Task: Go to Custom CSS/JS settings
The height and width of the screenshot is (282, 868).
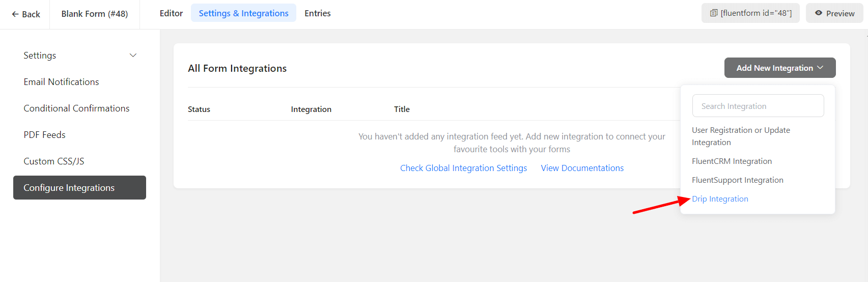Action: (54, 161)
